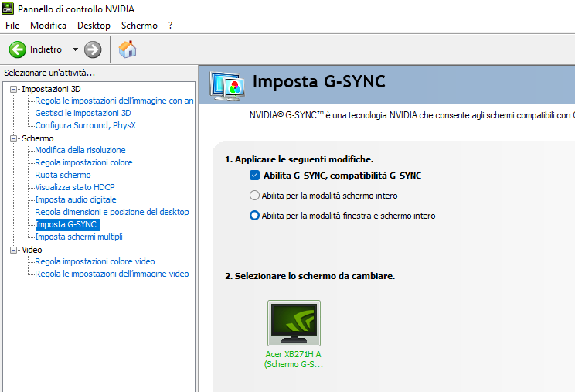This screenshot has width=575, height=392.
Task: Click the 'Selezionare un'attività...' label
Action: [49, 73]
